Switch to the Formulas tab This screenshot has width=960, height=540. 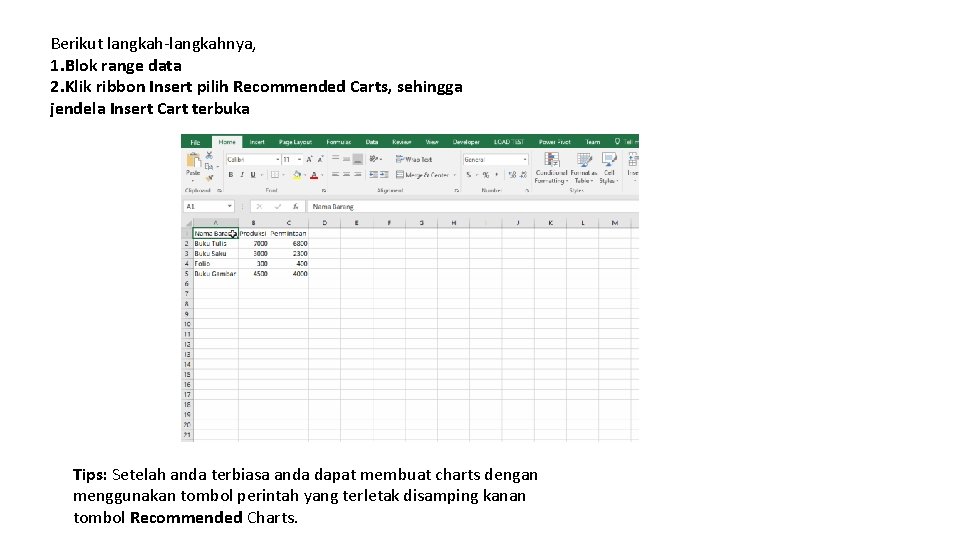(339, 142)
